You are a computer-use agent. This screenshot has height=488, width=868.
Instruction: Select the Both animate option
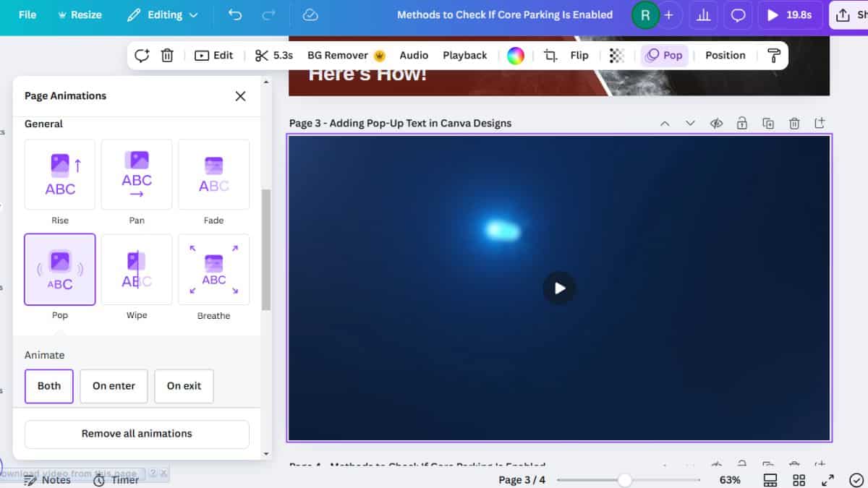click(x=49, y=386)
